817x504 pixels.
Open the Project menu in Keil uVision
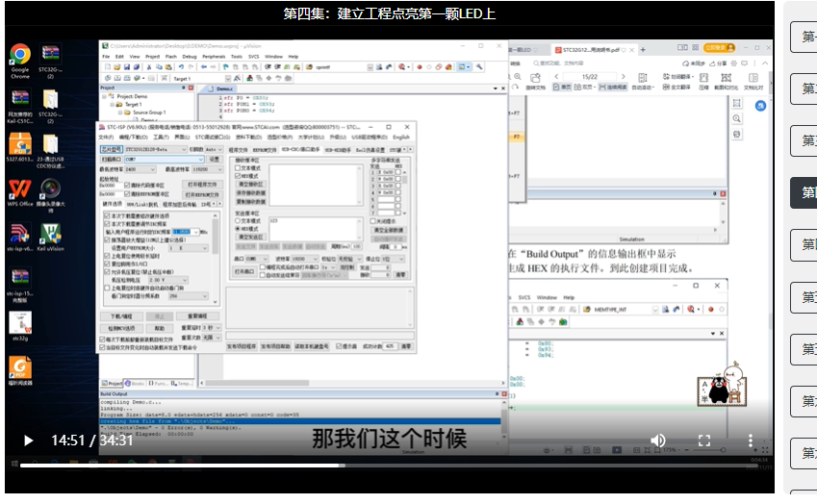pos(153,56)
